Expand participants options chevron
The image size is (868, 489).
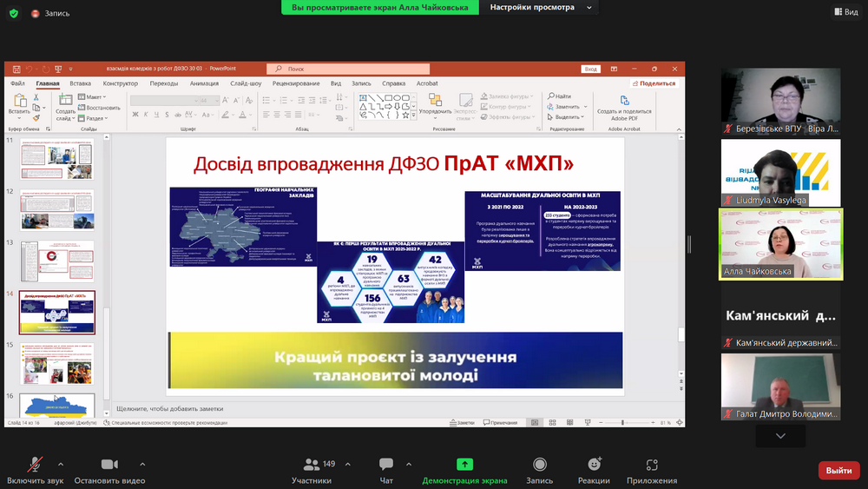point(348,464)
